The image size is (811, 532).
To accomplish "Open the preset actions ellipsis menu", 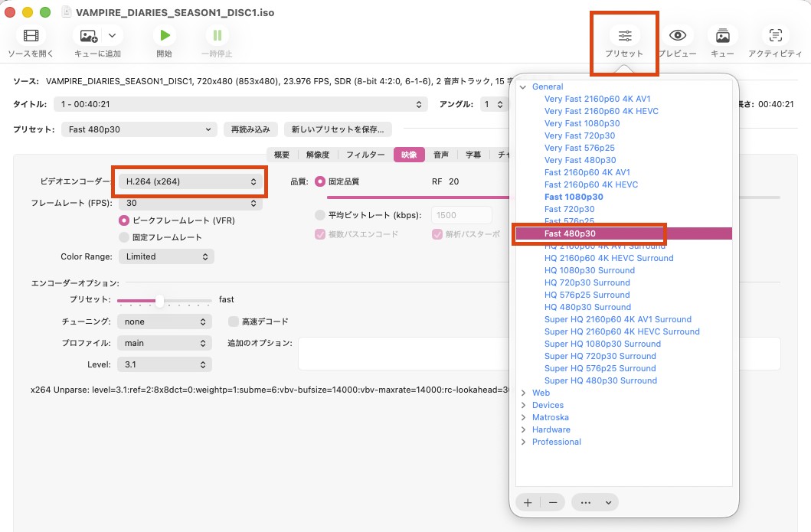I will click(595, 503).
